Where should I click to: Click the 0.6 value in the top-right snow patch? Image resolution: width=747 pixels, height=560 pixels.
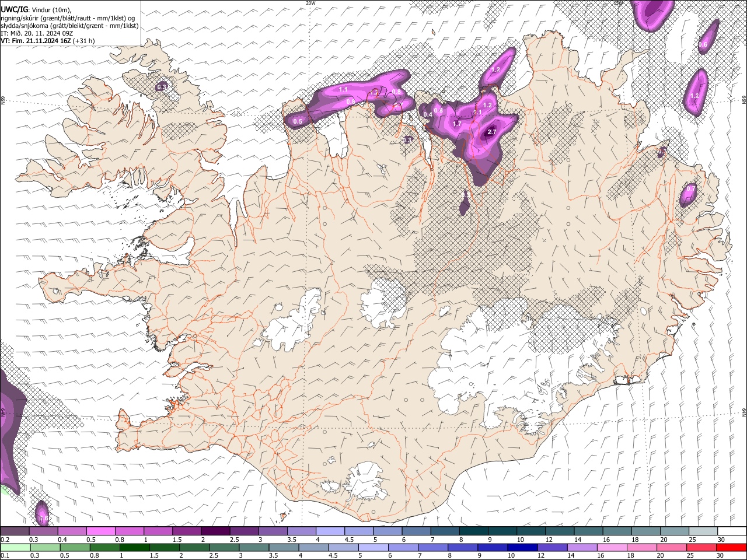(x=703, y=44)
